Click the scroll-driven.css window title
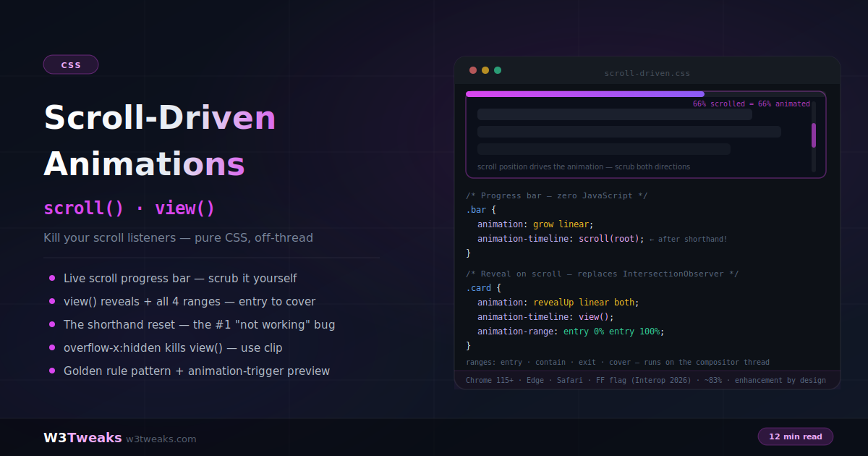 (647, 73)
